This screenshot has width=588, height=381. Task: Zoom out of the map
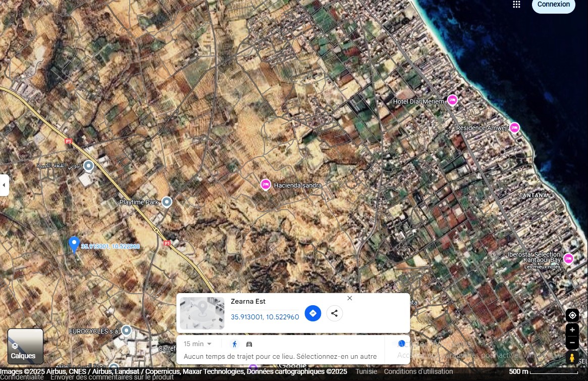pyautogui.click(x=572, y=342)
